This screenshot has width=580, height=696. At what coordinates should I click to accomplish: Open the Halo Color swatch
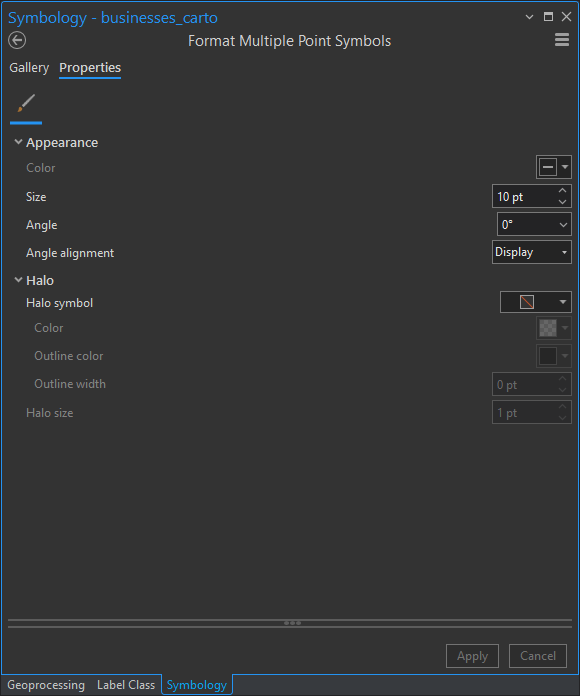(x=553, y=328)
